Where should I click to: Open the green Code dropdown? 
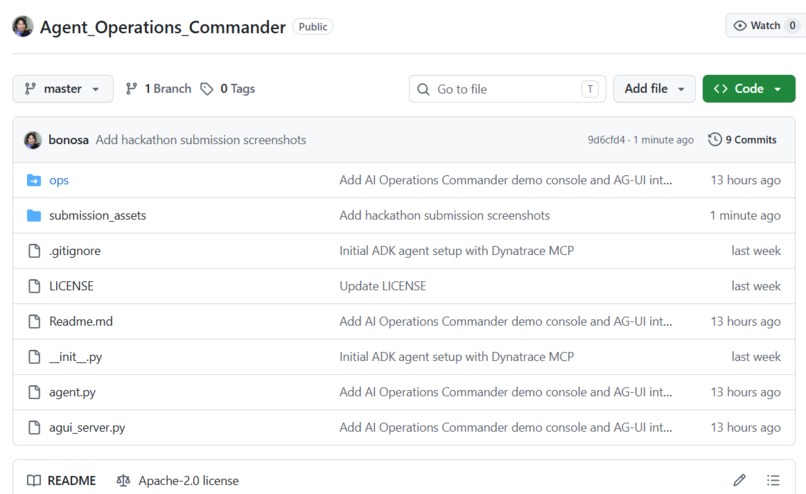748,89
